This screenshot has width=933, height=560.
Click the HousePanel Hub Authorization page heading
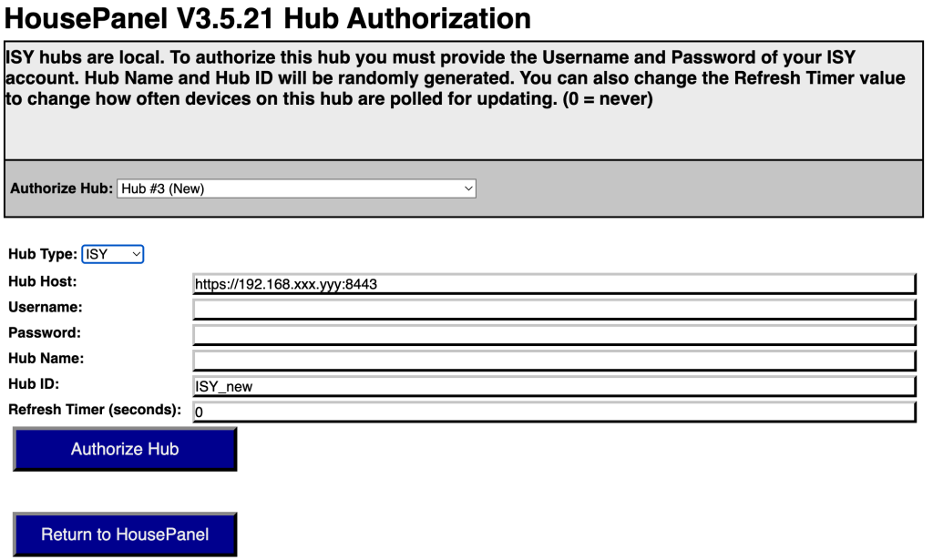coord(268,18)
